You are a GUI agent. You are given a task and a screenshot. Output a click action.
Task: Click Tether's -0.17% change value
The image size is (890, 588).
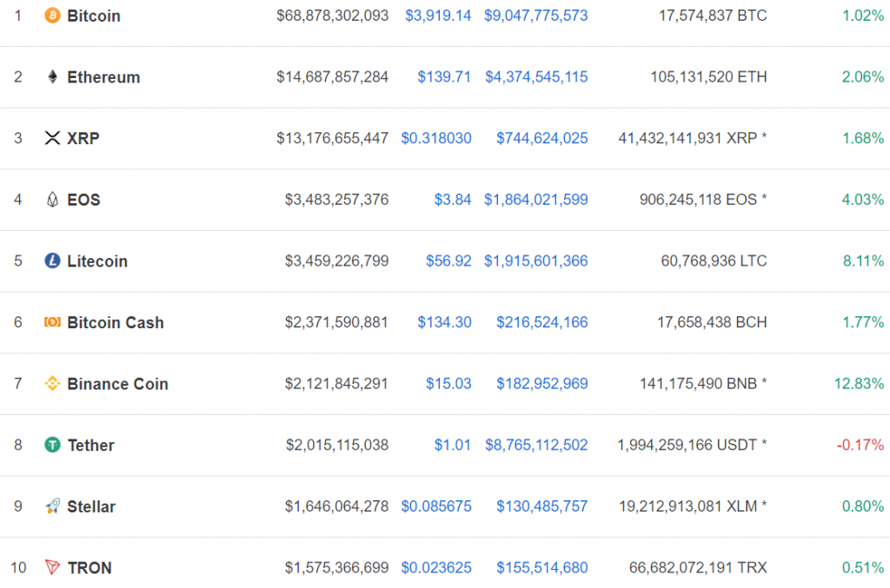pos(860,445)
